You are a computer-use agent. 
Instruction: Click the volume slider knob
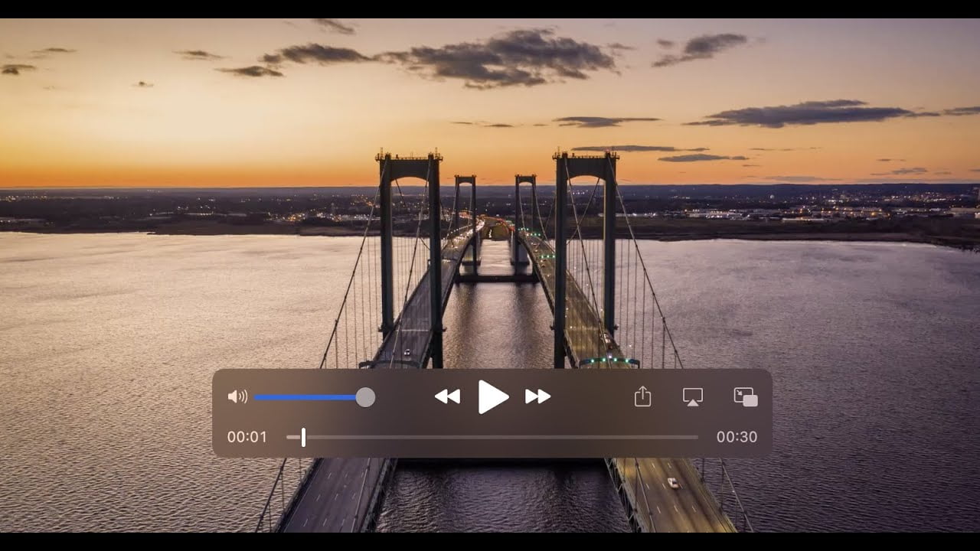[366, 397]
